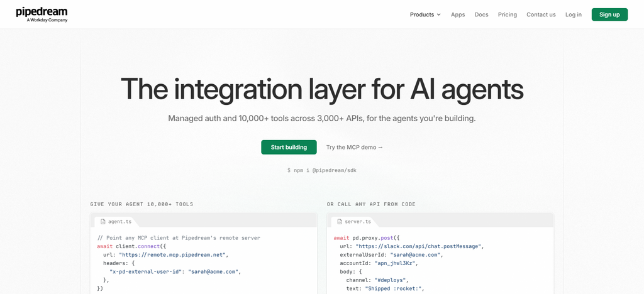This screenshot has height=294, width=644.
Task: Click the main headline about AI agents
Action: tap(322, 89)
